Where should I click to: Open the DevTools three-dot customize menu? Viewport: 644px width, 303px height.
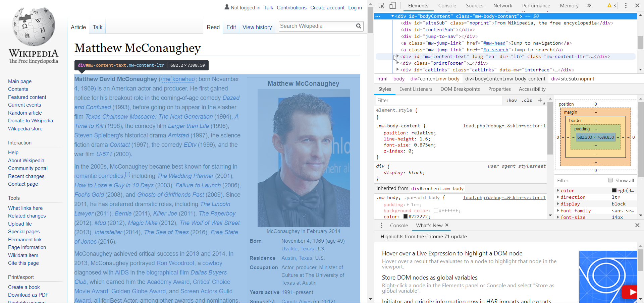(x=626, y=6)
